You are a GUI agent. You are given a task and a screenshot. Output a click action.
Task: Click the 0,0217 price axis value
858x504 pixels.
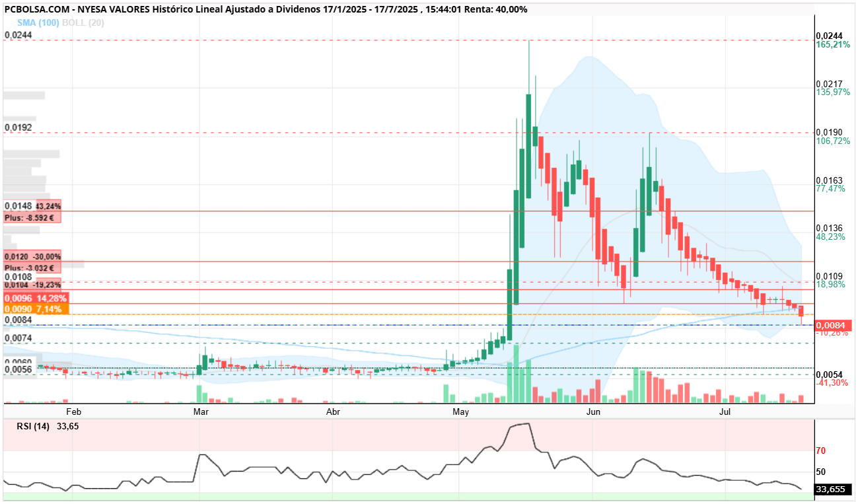tap(830, 84)
